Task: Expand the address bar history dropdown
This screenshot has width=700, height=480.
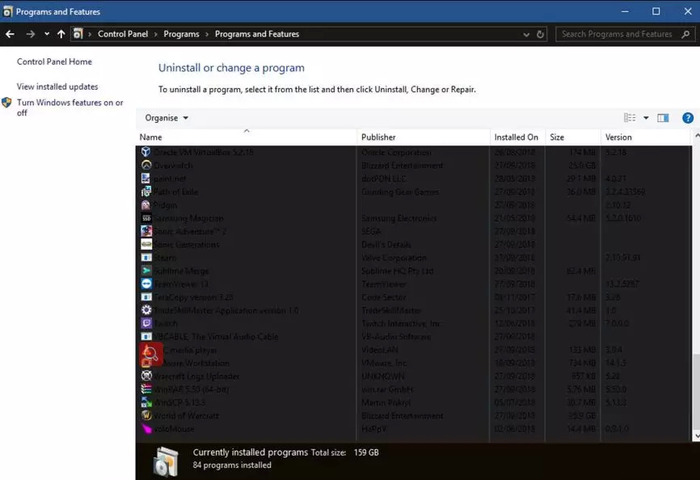Action: (526, 34)
